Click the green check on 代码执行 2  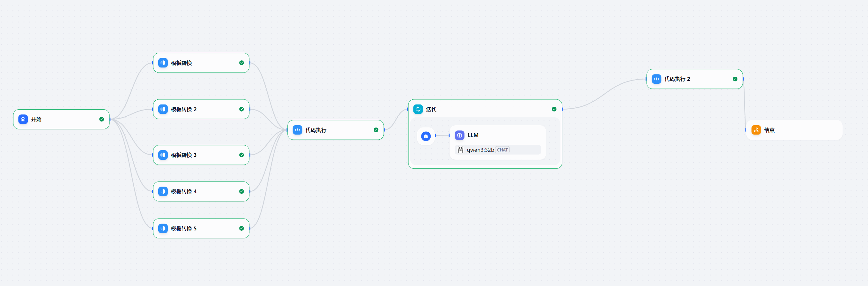(735, 79)
